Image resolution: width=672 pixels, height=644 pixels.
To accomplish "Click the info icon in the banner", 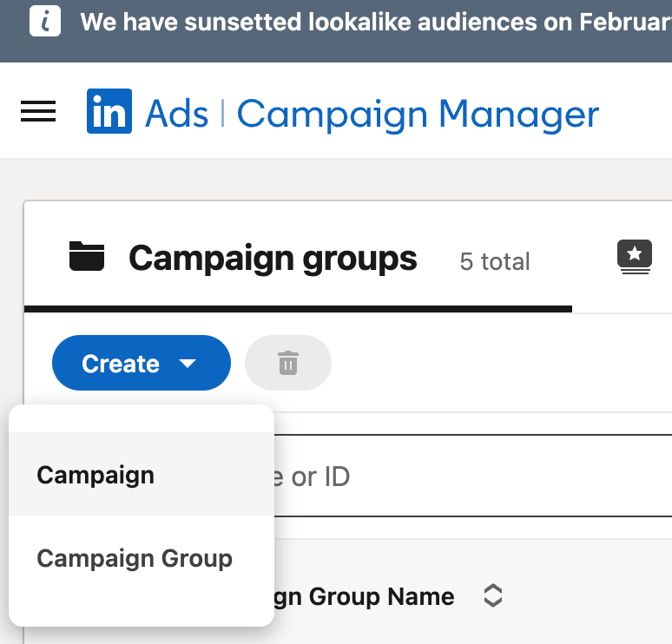I will pos(45,21).
